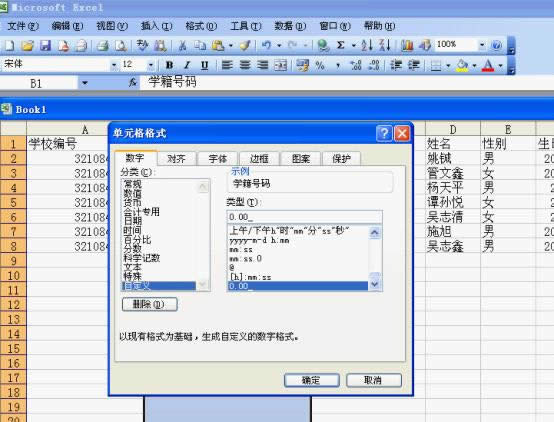Screen dimensions: 554x422
Task: Click the AutoSum sigma icon
Action: [x=341, y=45]
